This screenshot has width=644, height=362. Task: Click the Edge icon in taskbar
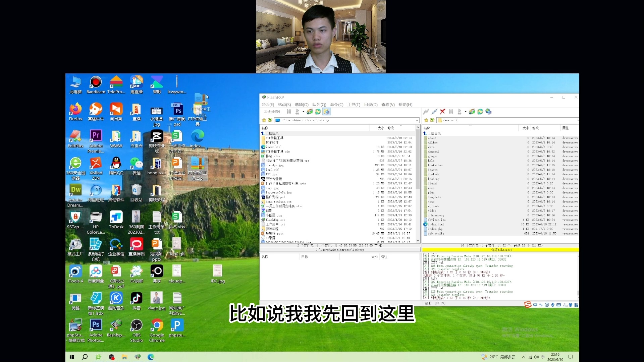click(151, 357)
